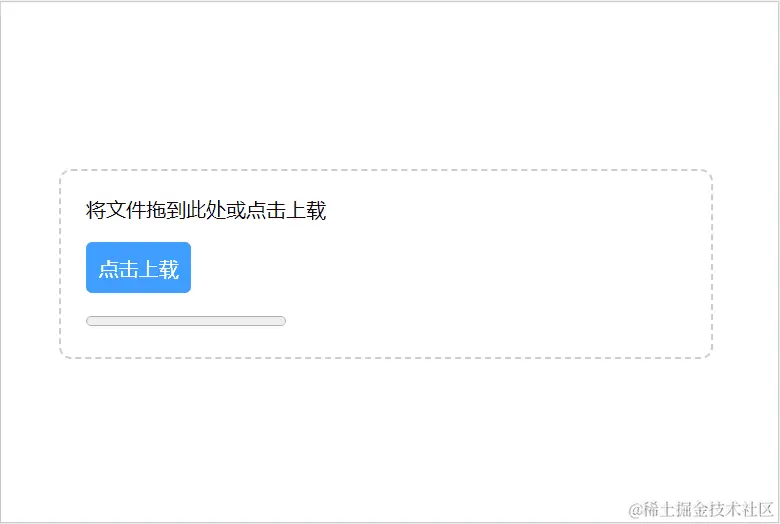Click the right end of the progress bar
This screenshot has height=524, width=780.
pyautogui.click(x=283, y=321)
